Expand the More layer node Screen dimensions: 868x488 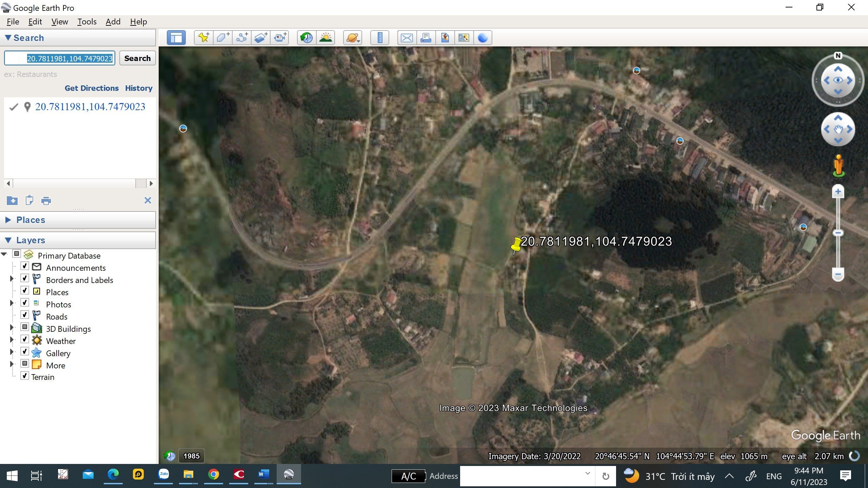click(x=12, y=364)
